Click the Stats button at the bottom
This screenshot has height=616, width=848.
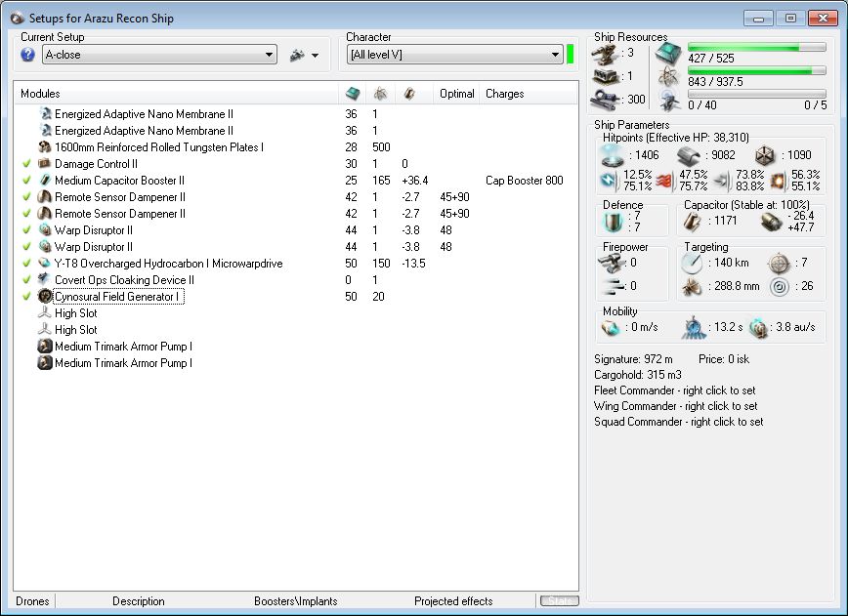pos(559,601)
